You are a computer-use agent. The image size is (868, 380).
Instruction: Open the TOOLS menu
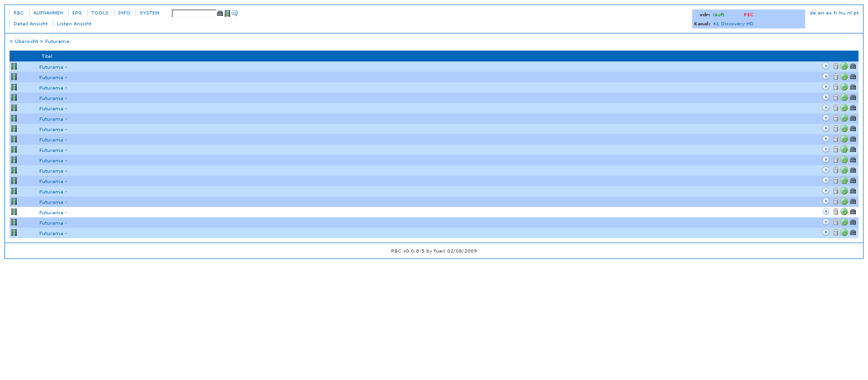[100, 13]
